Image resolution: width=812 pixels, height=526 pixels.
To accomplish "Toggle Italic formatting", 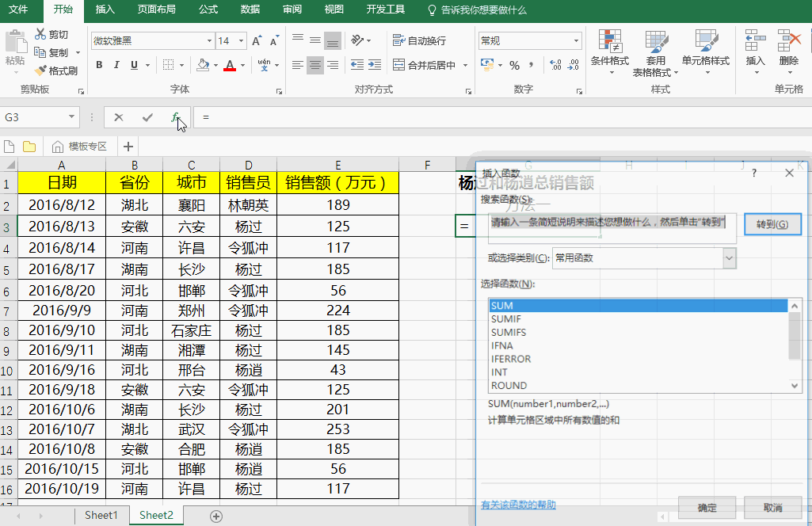I will pos(116,65).
